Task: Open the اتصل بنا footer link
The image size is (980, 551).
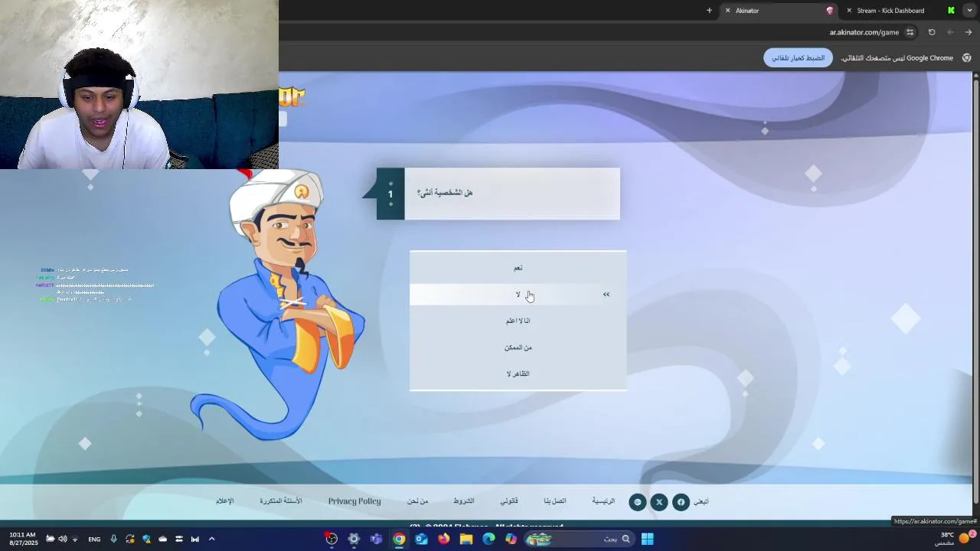Action: coord(555,501)
